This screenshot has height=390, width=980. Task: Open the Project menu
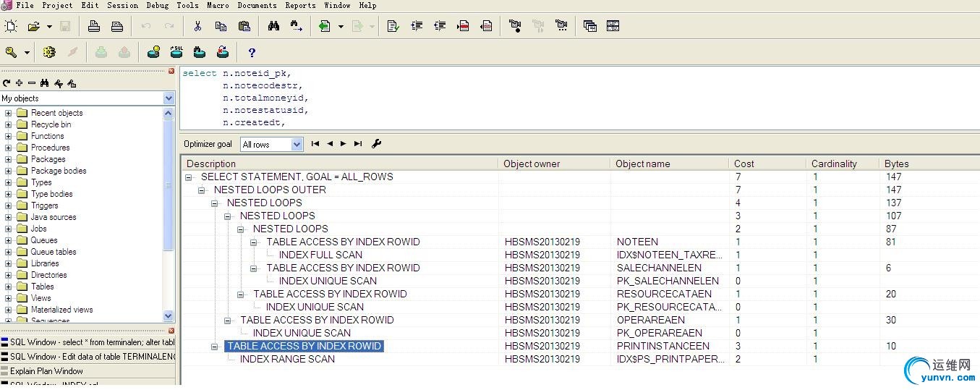pos(57,5)
